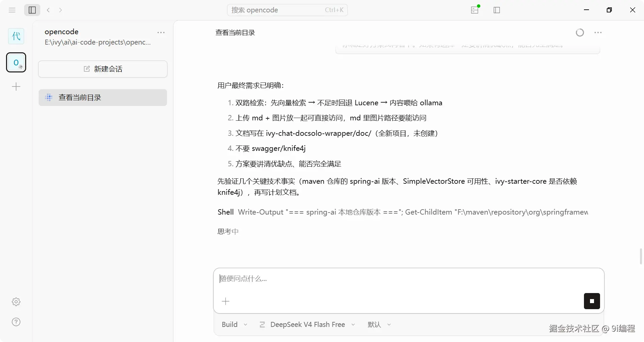644x342 pixels.
Task: Open project options next to opencode title
Action: pyautogui.click(x=161, y=33)
